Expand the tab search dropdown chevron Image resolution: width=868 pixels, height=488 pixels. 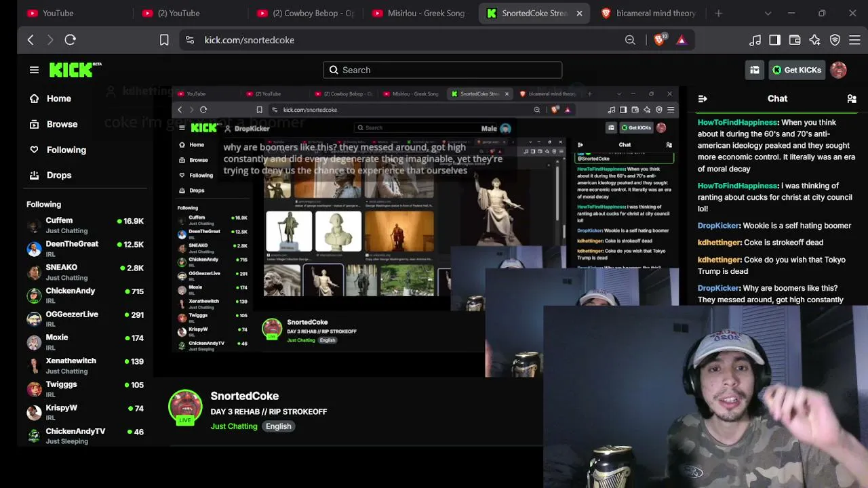tap(768, 13)
